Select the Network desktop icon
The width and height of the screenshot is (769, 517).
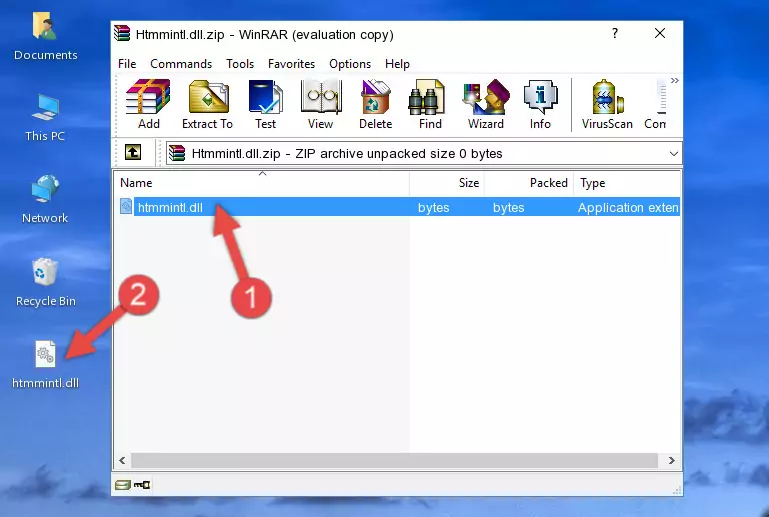45,199
